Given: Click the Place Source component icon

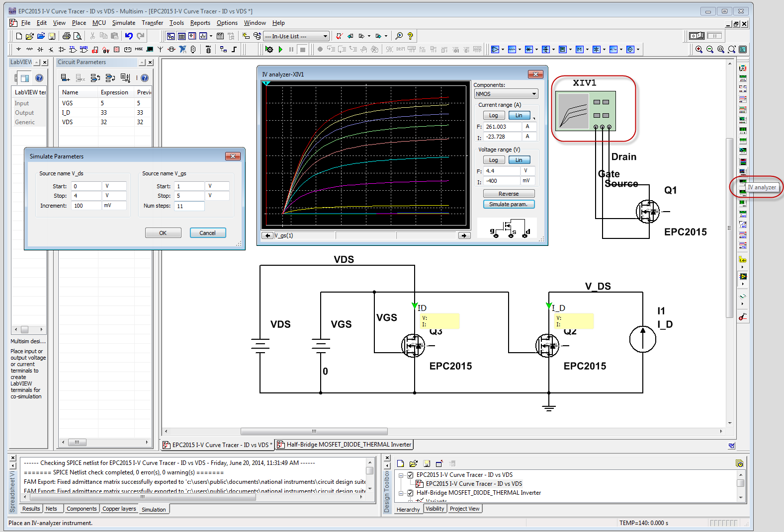Looking at the screenshot, I should pyautogui.click(x=18, y=50).
